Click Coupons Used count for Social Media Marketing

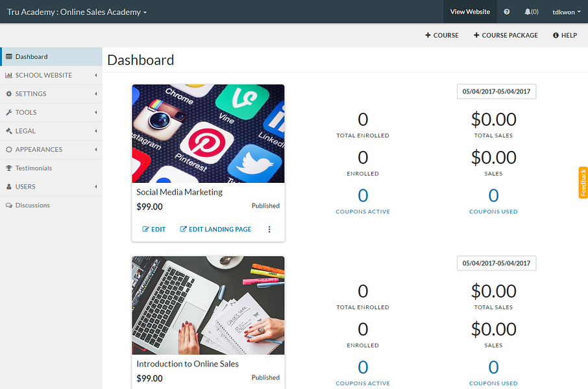coord(493,195)
